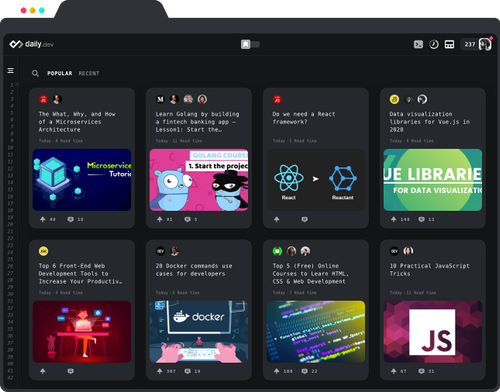This screenshot has height=392, width=500.
Task: Click source icon on Docker commands card
Action: [x=160, y=251]
